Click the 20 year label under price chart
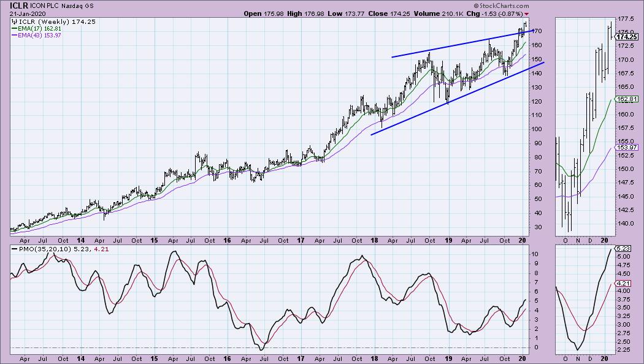 pos(523,241)
